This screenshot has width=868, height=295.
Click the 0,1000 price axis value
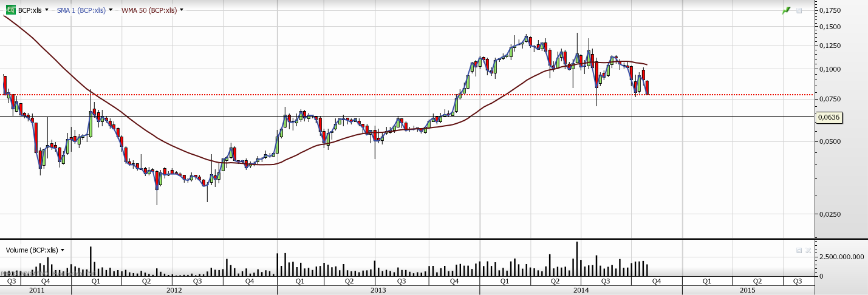point(829,70)
